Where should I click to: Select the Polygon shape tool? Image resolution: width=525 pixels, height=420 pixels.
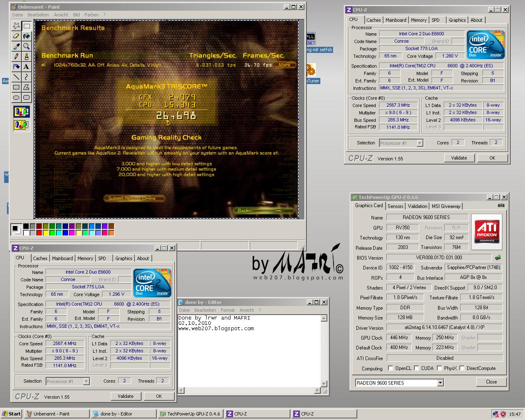tap(27, 87)
